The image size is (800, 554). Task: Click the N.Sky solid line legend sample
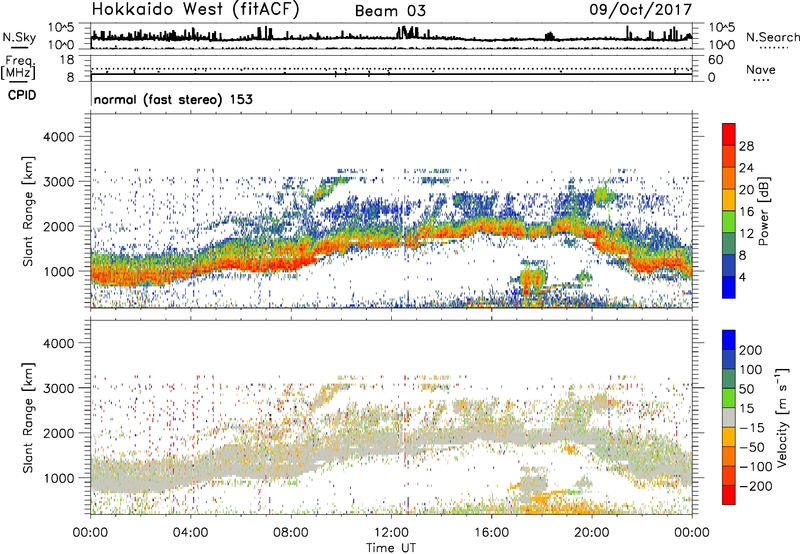(x=19, y=47)
